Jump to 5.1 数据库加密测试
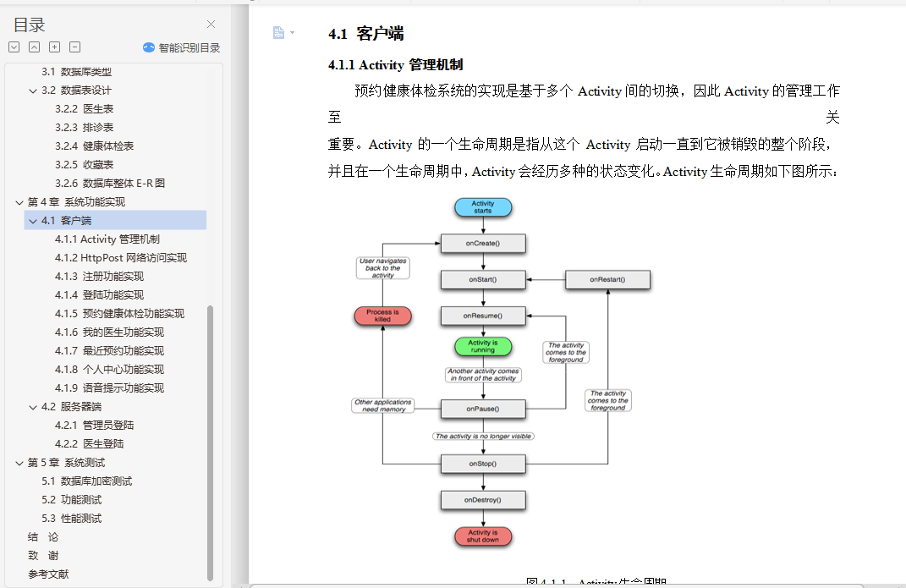 (x=86, y=481)
